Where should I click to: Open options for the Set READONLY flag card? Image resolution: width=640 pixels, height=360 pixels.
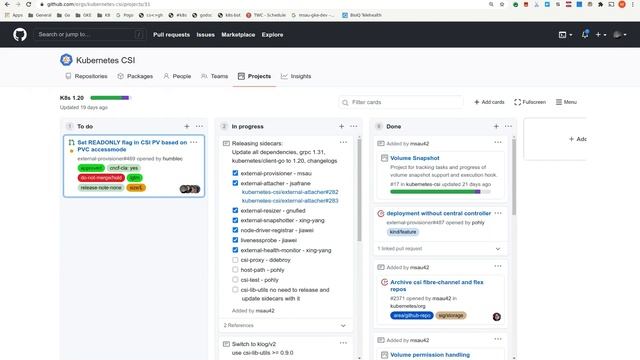(194, 142)
